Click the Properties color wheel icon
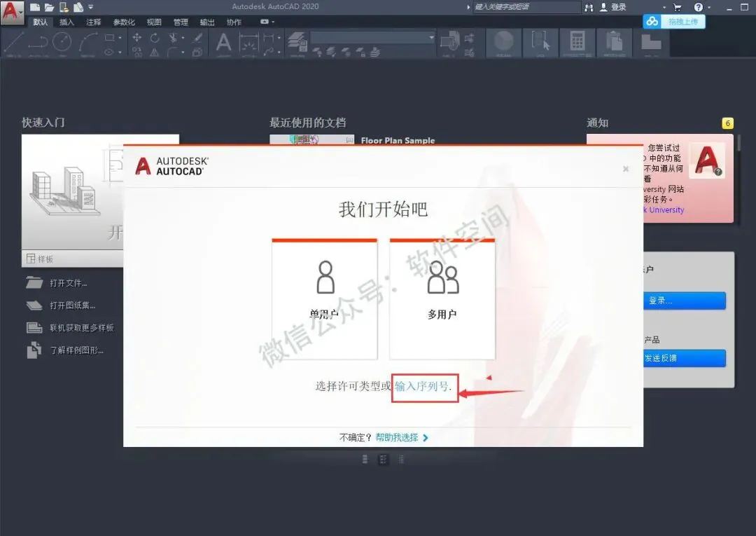Viewport: 756px width, 536px height. pos(503,41)
